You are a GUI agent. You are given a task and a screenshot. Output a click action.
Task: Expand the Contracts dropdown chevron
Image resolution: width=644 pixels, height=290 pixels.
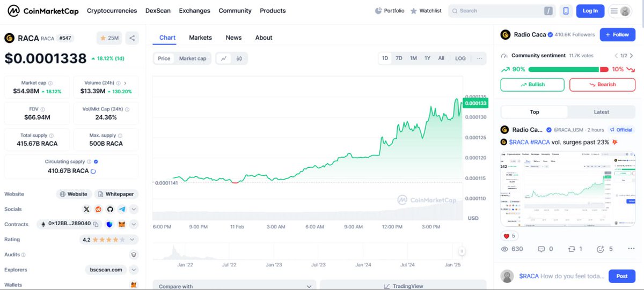(x=134, y=224)
